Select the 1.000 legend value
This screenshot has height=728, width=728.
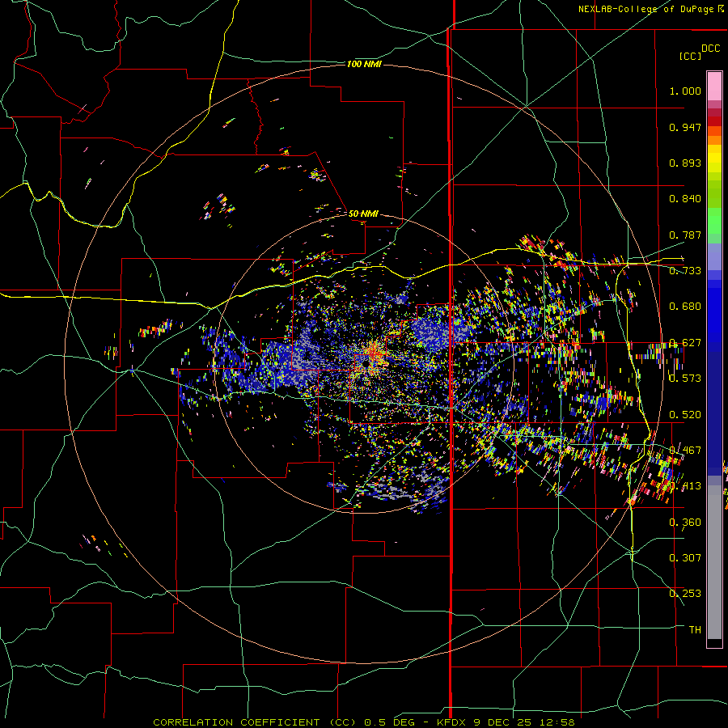pos(685,91)
